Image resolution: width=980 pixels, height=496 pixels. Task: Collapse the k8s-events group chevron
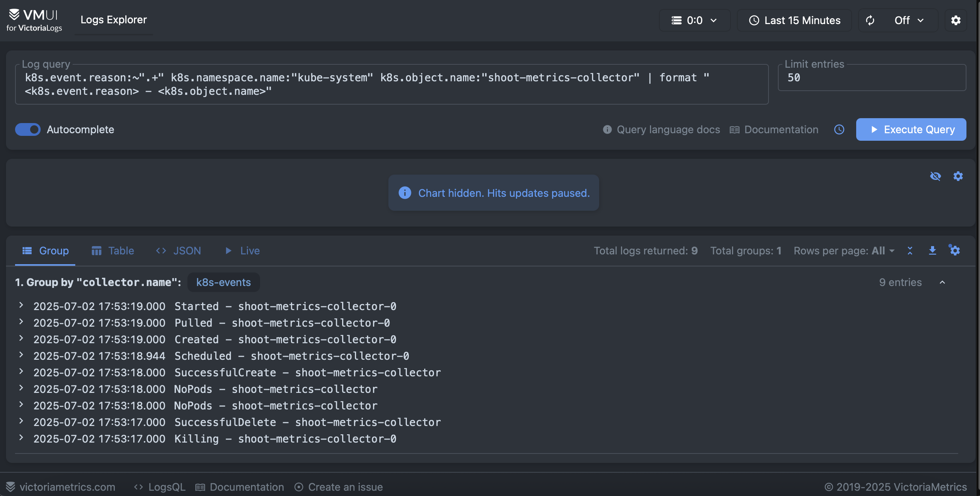(x=942, y=282)
